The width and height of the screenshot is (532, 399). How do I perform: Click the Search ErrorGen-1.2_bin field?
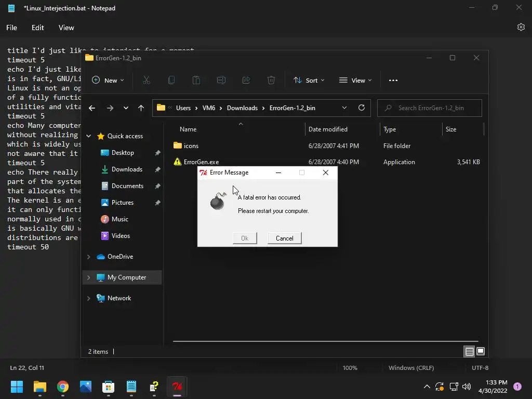click(430, 108)
